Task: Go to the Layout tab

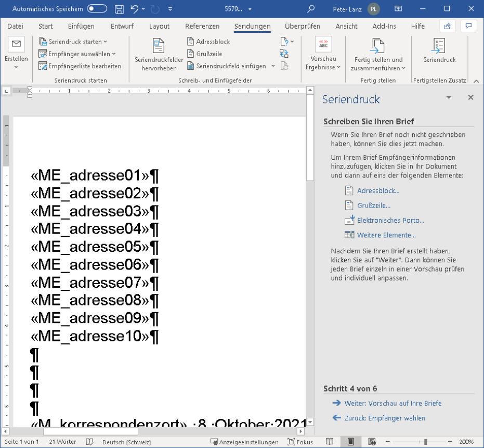Action: [159, 26]
